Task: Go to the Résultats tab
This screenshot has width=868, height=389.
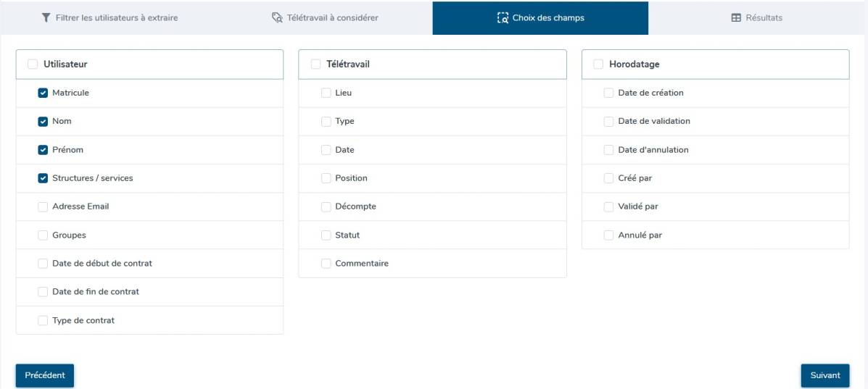Action: click(x=757, y=17)
